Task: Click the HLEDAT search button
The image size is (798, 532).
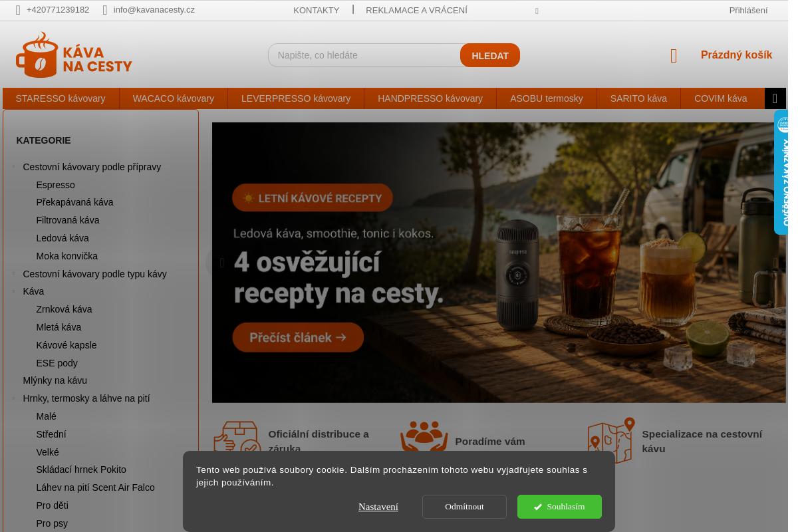Action: click(490, 55)
